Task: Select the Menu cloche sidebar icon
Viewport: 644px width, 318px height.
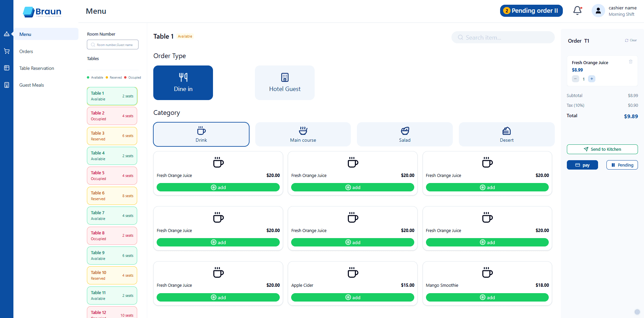Action: (7, 34)
